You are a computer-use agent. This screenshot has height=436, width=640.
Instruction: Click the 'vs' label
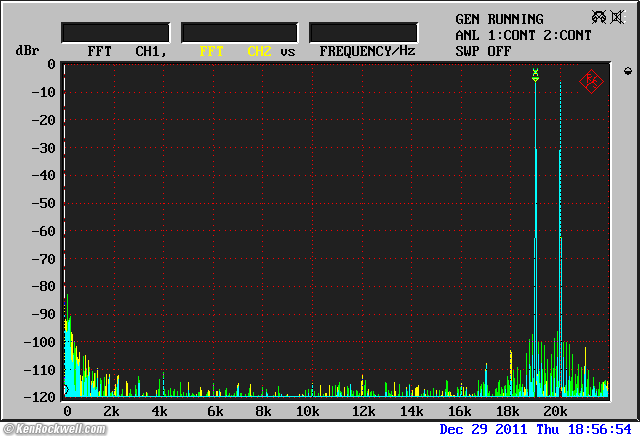[x=288, y=52]
